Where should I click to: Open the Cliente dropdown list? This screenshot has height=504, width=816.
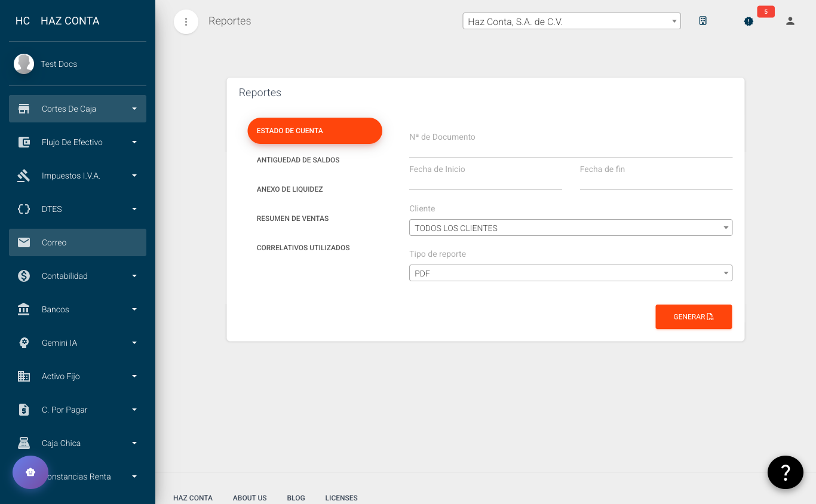[570, 228]
